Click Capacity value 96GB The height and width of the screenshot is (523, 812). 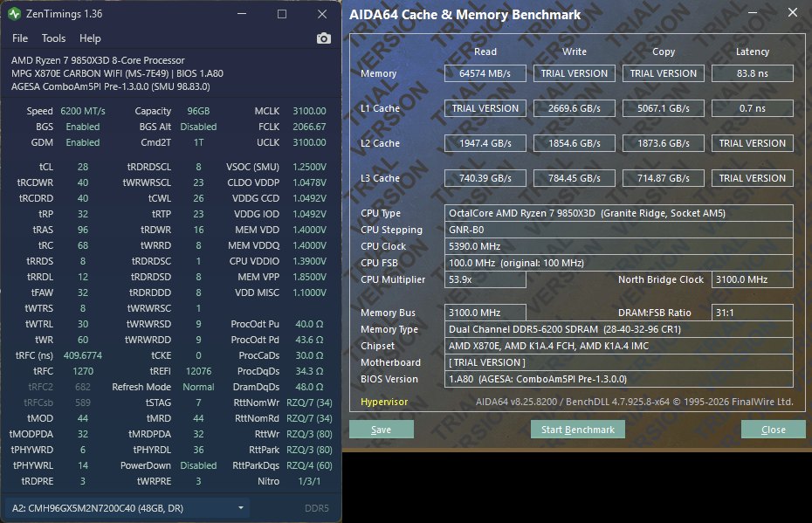tap(198, 111)
